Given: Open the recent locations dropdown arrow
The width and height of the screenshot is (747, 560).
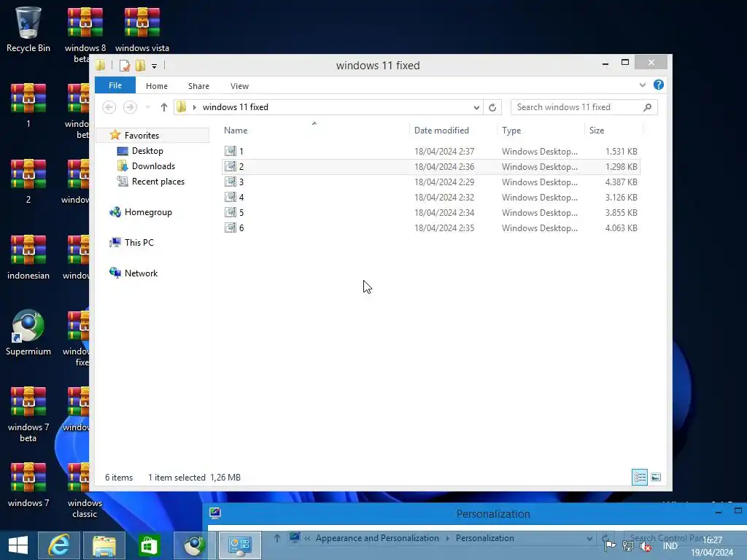Looking at the screenshot, I should tap(147, 107).
